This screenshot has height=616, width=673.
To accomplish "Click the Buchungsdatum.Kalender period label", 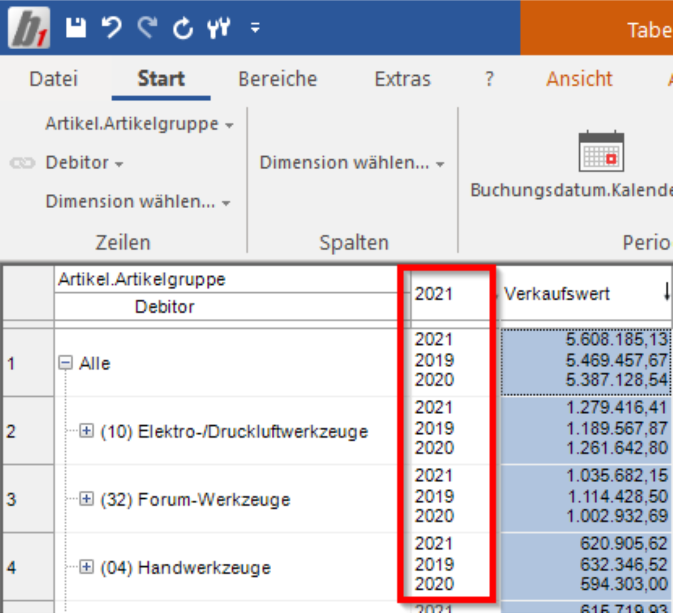I will click(572, 190).
